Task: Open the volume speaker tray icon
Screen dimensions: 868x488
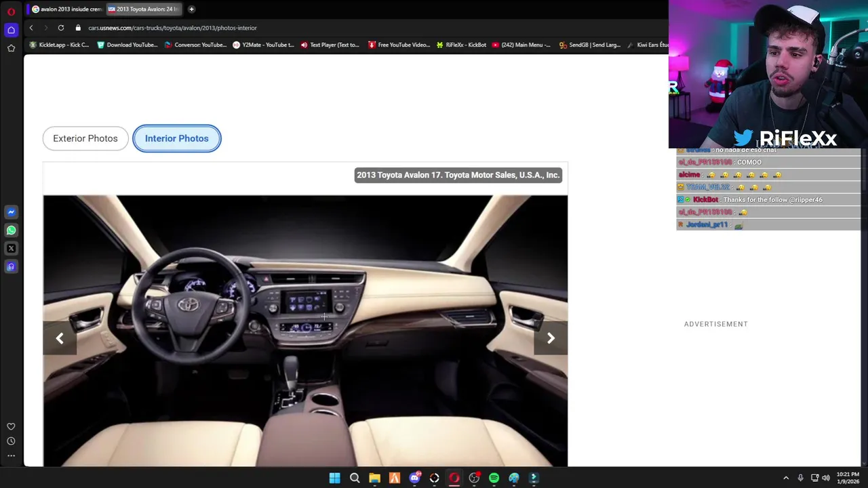Action: click(826, 479)
